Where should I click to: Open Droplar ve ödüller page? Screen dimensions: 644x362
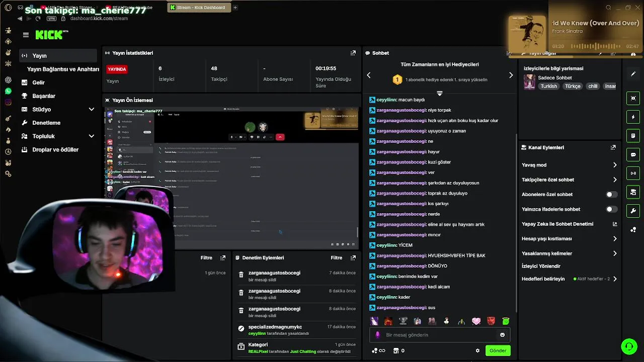pos(55,149)
